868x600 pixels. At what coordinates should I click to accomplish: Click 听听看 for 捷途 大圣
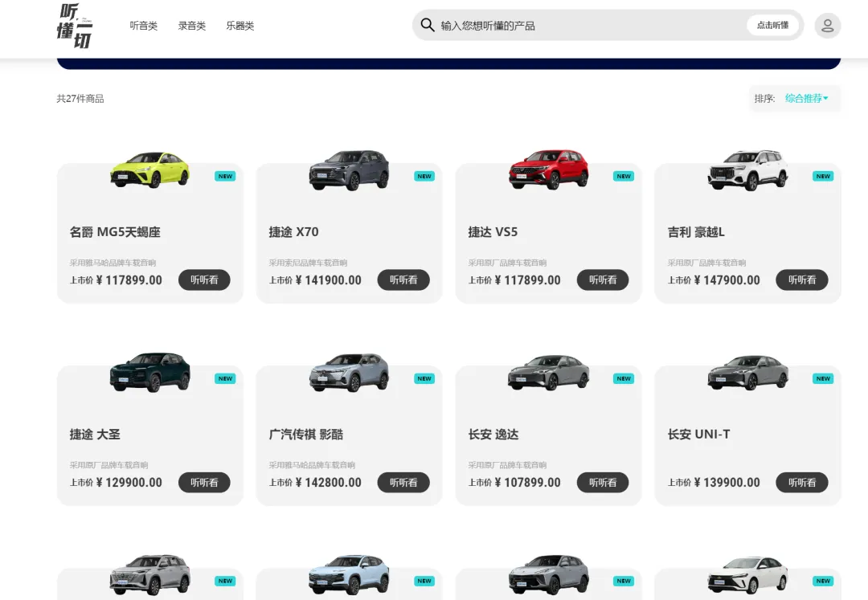pos(204,482)
